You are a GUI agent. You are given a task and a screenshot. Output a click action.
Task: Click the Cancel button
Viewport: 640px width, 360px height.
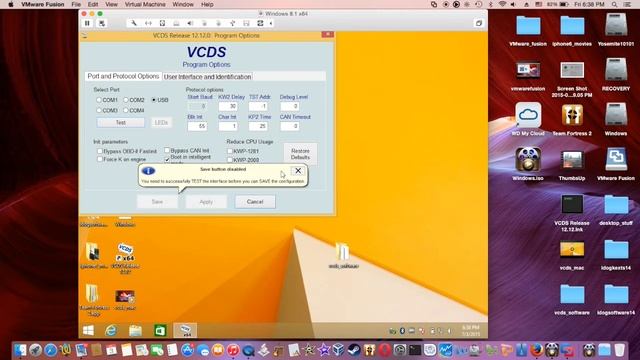[x=255, y=202]
